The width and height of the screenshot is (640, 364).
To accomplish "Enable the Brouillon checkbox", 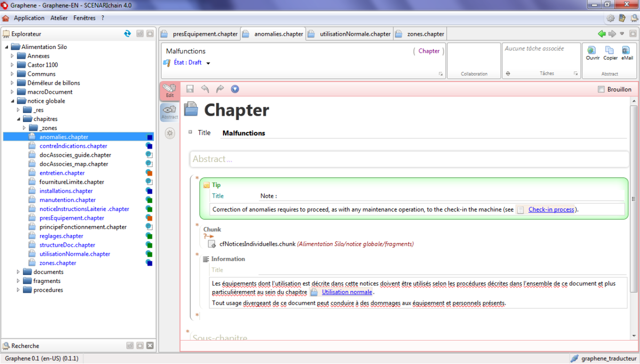I will [x=602, y=90].
